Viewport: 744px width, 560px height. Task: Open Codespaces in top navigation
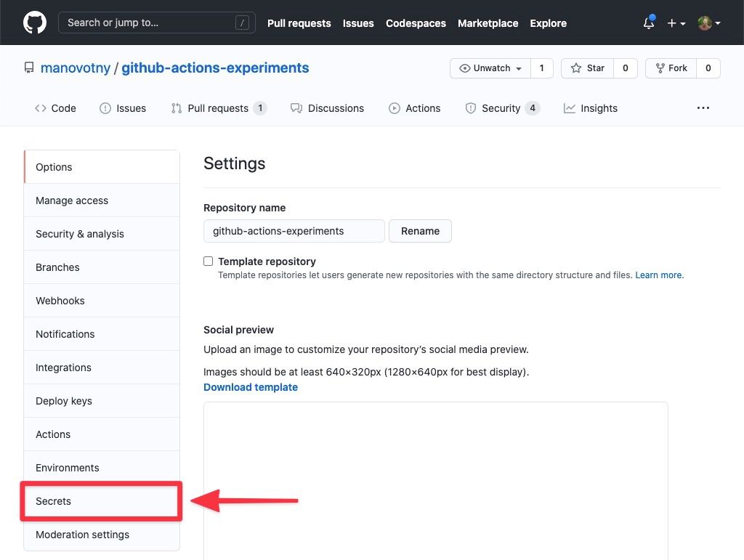pyautogui.click(x=416, y=23)
